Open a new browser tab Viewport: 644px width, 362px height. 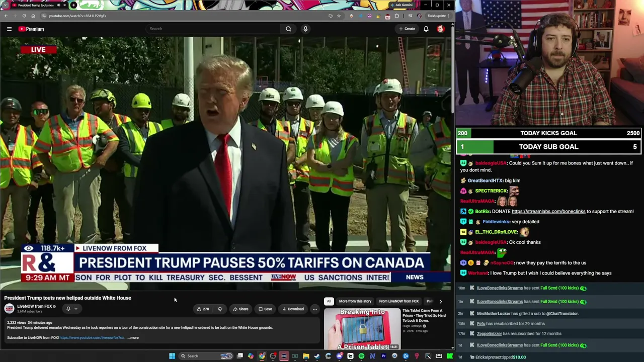tap(73, 5)
